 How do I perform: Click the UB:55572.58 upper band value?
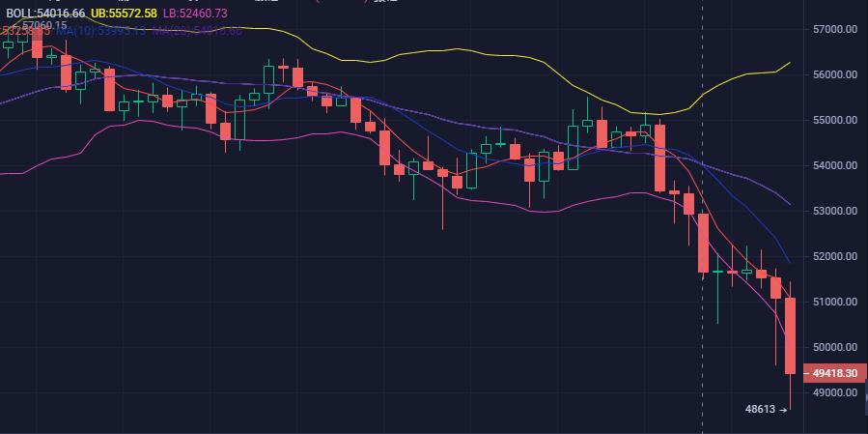pyautogui.click(x=123, y=13)
